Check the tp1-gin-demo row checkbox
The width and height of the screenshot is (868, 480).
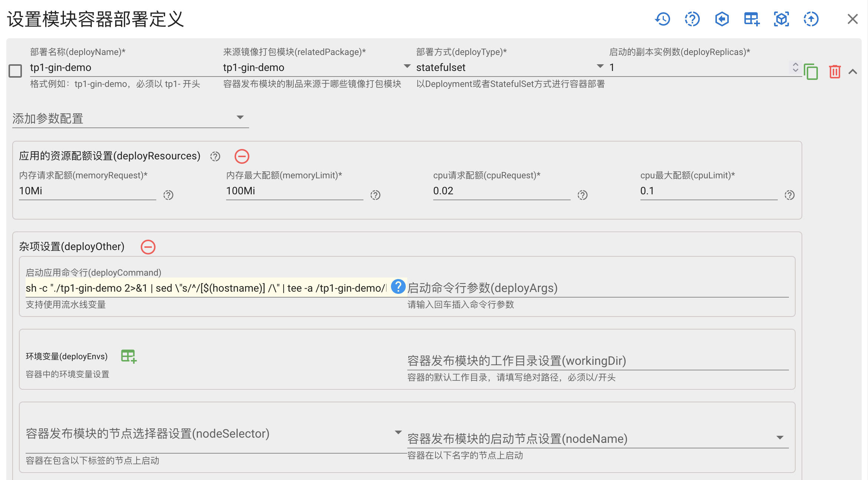click(x=15, y=71)
